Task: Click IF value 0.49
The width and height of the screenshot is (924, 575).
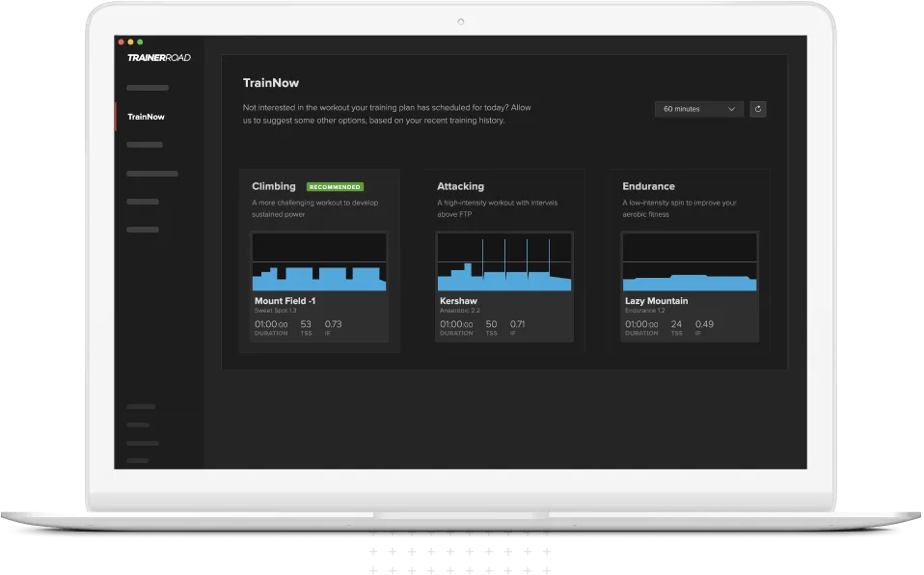Action: click(705, 324)
